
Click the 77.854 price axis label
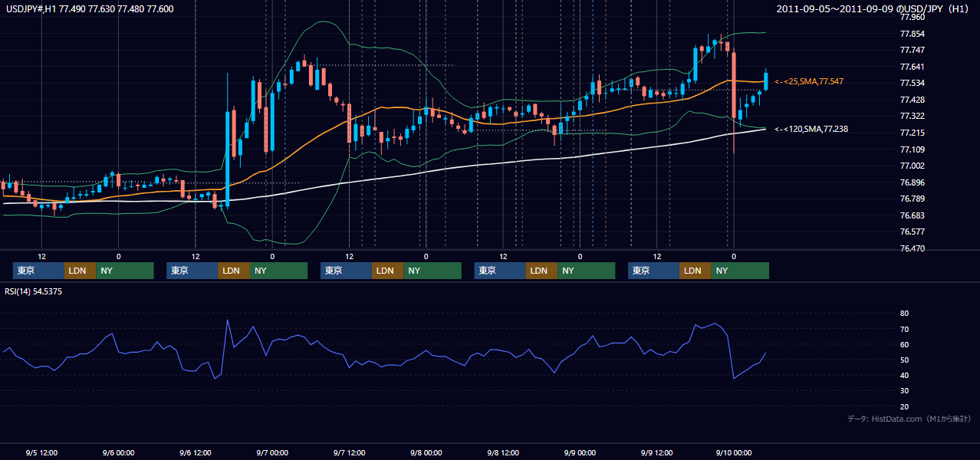tap(911, 34)
